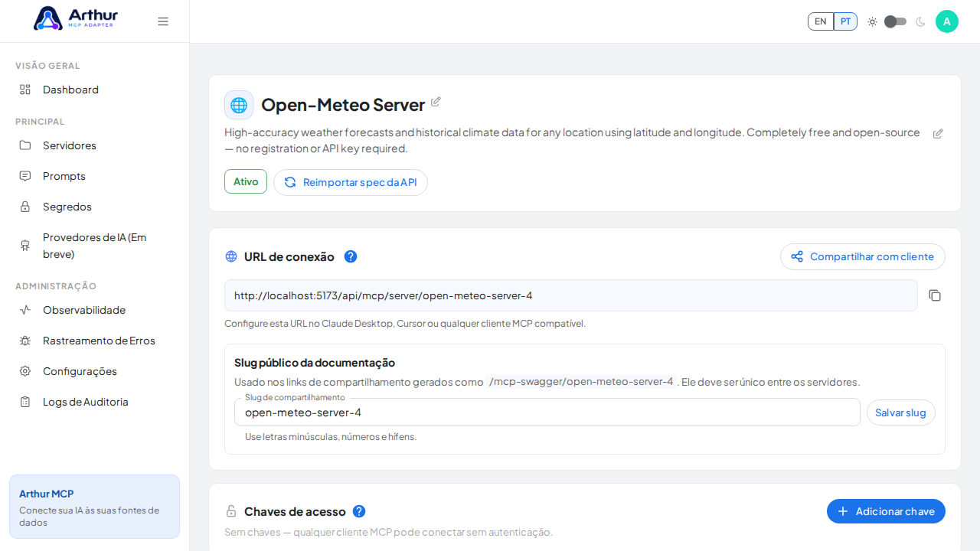
Task: Click the Provedores de IA robot icon
Action: pyautogui.click(x=25, y=246)
